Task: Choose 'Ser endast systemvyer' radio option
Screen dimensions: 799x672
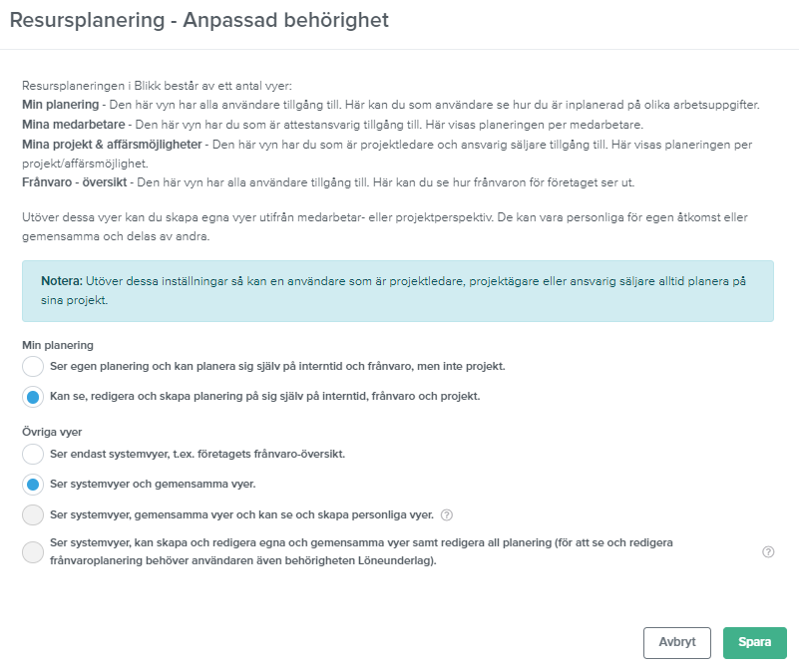Action: 33,454
